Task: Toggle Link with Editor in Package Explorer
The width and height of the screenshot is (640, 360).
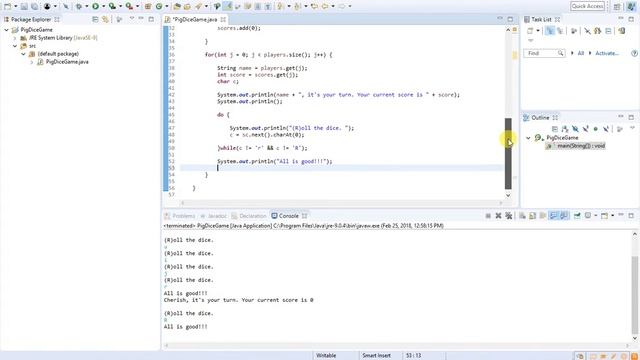Action: [x=105, y=19]
